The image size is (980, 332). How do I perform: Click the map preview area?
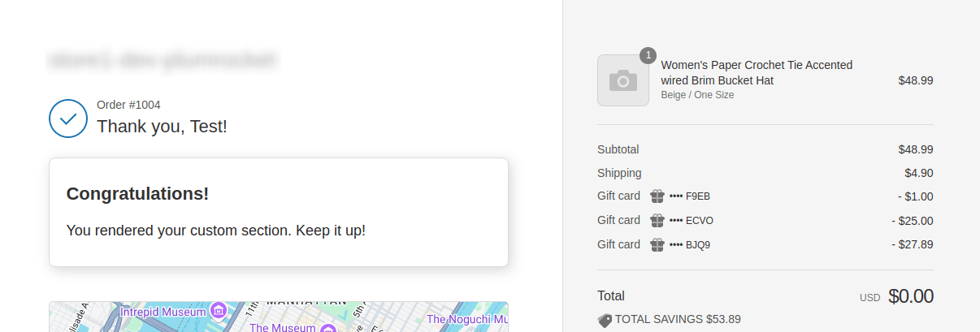(x=279, y=317)
